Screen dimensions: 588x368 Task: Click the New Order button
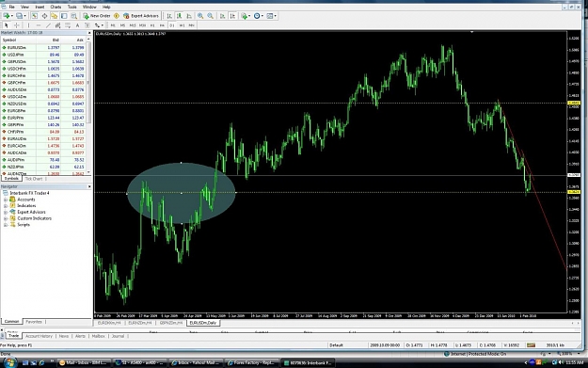97,16
